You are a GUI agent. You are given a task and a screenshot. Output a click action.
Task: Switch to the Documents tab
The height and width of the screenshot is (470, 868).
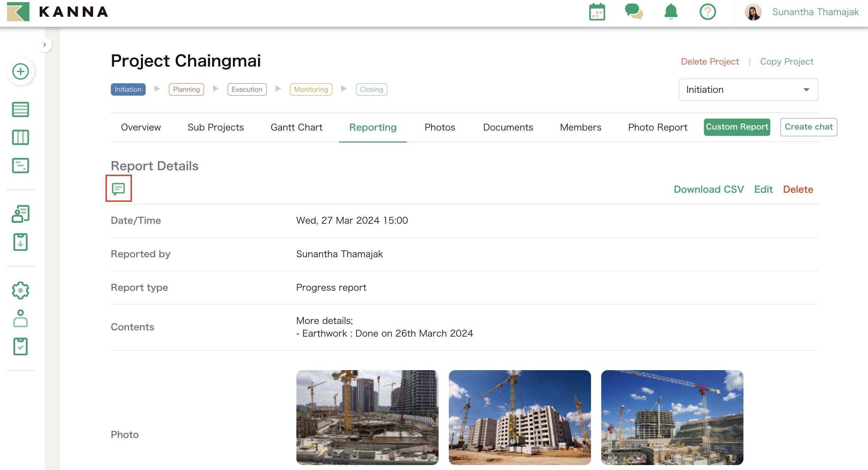508,127
